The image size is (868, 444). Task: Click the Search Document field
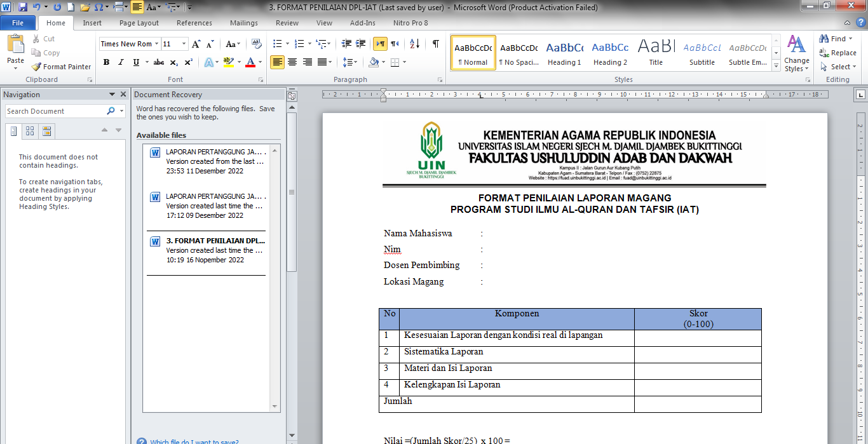pos(55,111)
